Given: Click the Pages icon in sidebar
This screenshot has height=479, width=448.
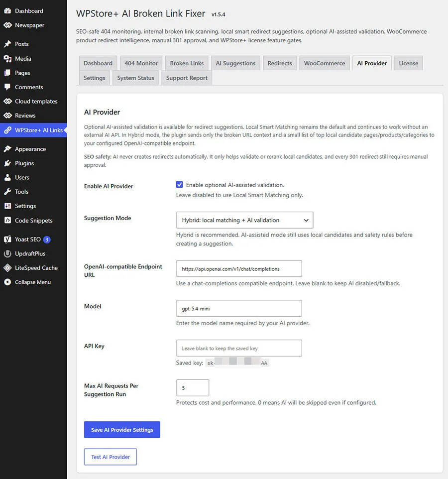Looking at the screenshot, I should (7, 73).
